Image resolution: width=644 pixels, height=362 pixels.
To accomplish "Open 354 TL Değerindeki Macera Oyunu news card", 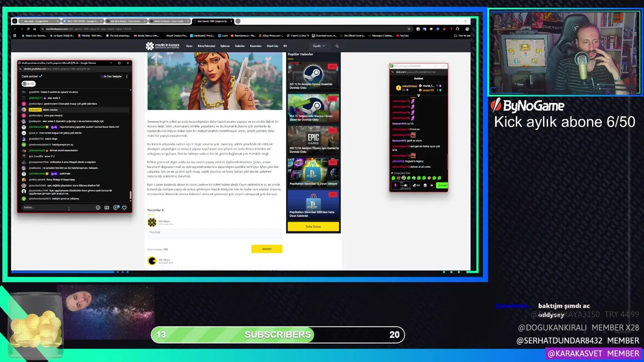I will pyautogui.click(x=313, y=109).
